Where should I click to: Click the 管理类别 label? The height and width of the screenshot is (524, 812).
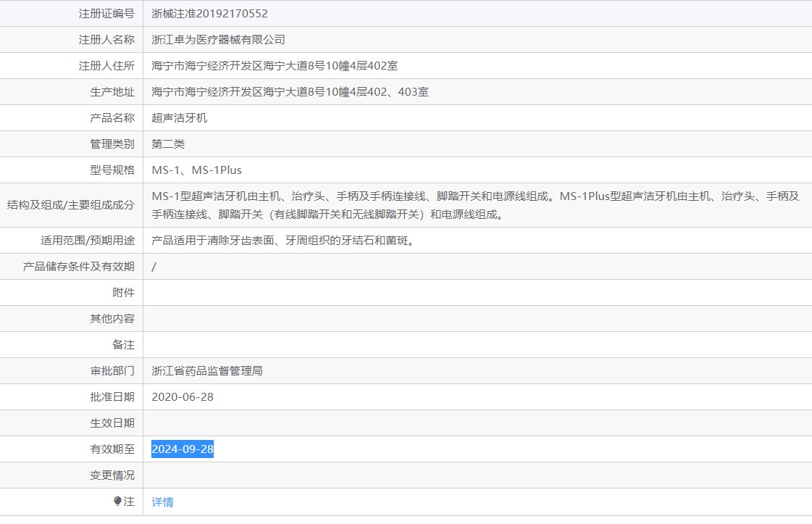(112, 144)
